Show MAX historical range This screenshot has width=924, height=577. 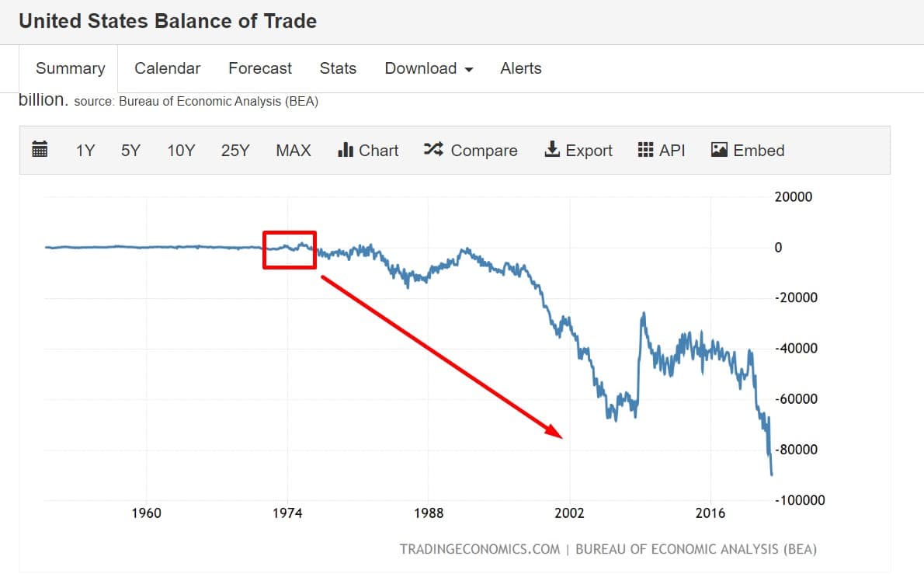(294, 151)
